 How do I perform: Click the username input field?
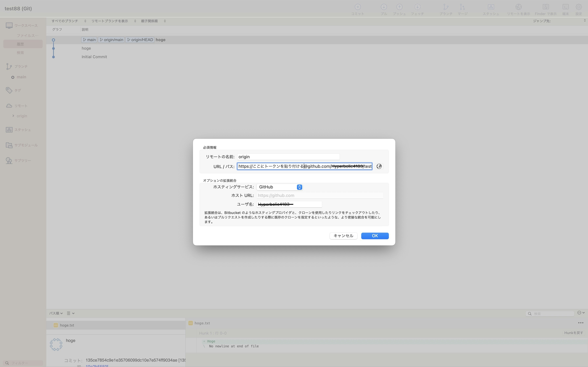[289, 204]
